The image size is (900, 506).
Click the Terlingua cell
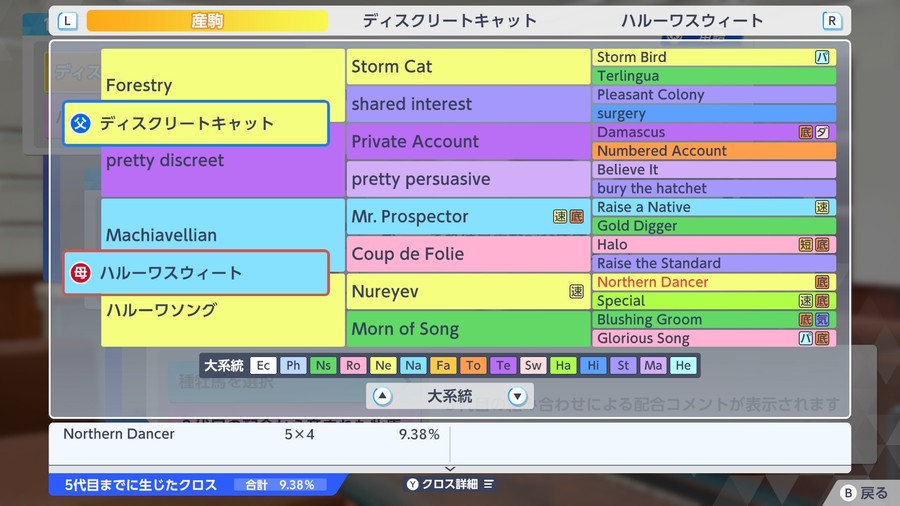pos(714,76)
